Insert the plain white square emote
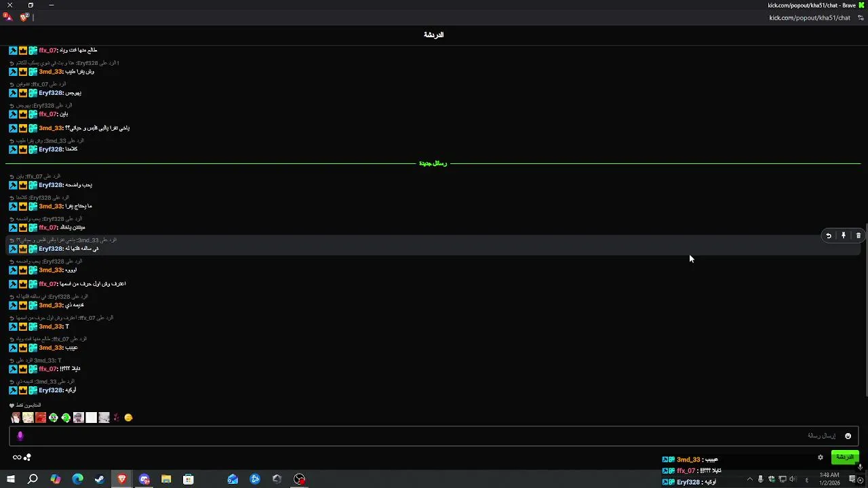This screenshot has width=868, height=488. tap(91, 418)
